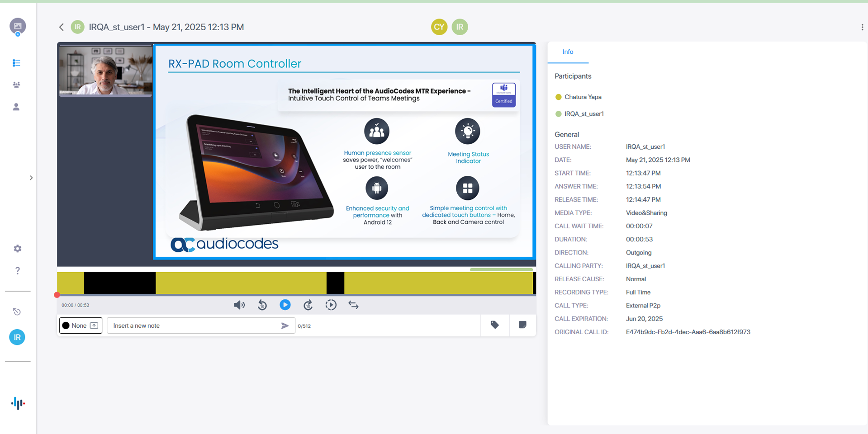Open the three-dot more options menu
The width and height of the screenshot is (868, 434).
tap(862, 27)
